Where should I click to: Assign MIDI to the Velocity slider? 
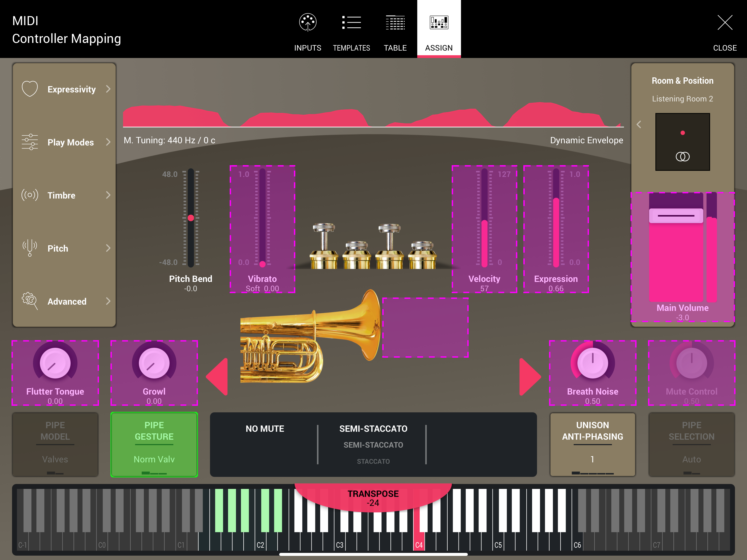tap(484, 229)
